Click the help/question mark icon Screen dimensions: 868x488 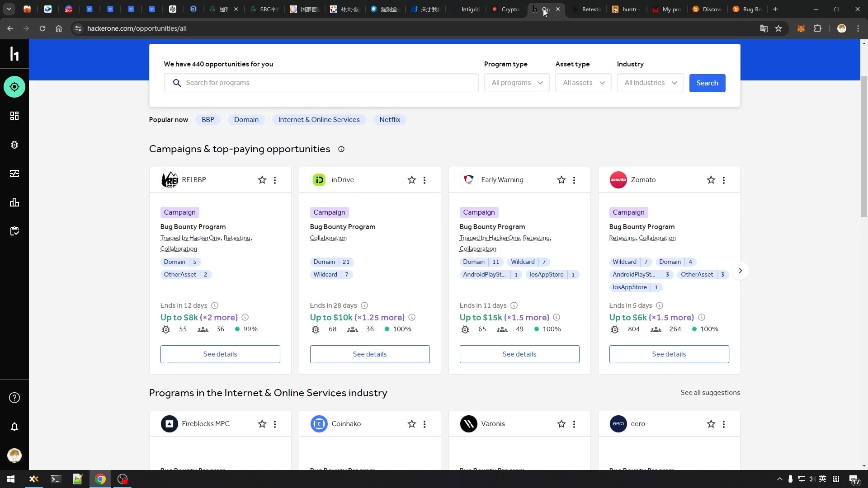[x=14, y=398]
